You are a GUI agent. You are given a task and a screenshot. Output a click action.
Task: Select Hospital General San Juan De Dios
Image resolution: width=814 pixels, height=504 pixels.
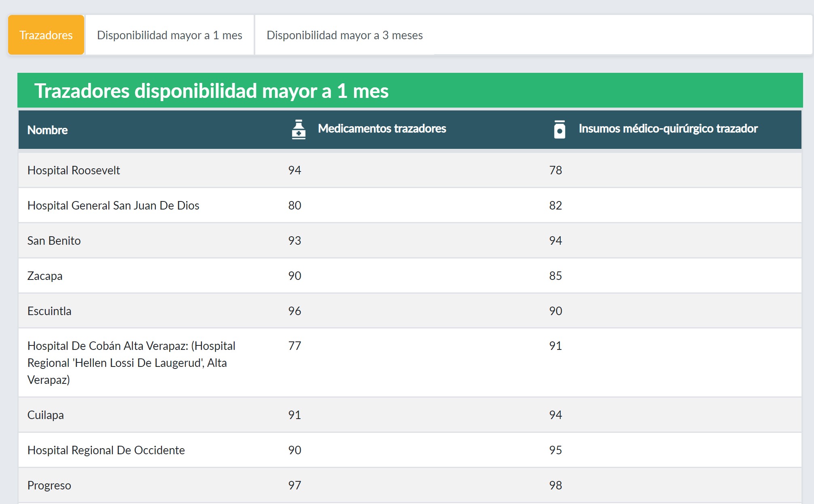pos(113,205)
